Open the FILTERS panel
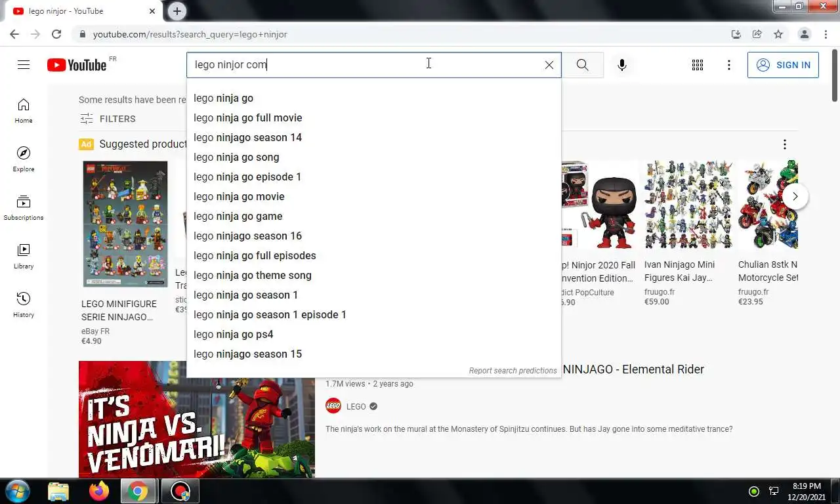Viewport: 840px width, 504px height. [108, 119]
